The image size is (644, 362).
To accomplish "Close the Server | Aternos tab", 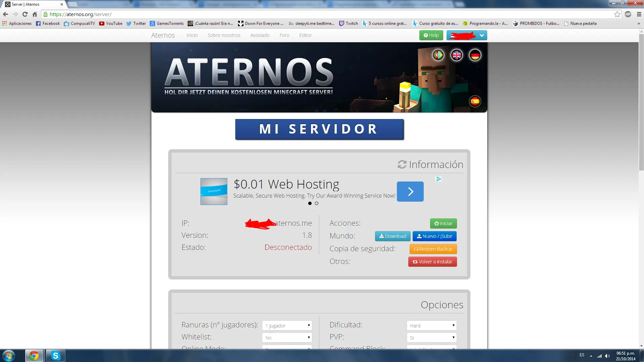I will [x=61, y=4].
